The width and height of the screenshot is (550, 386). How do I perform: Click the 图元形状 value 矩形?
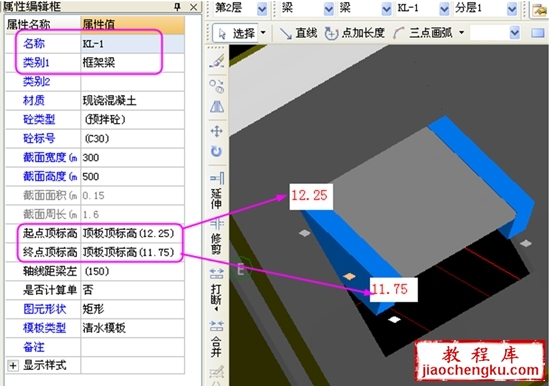coord(133,309)
